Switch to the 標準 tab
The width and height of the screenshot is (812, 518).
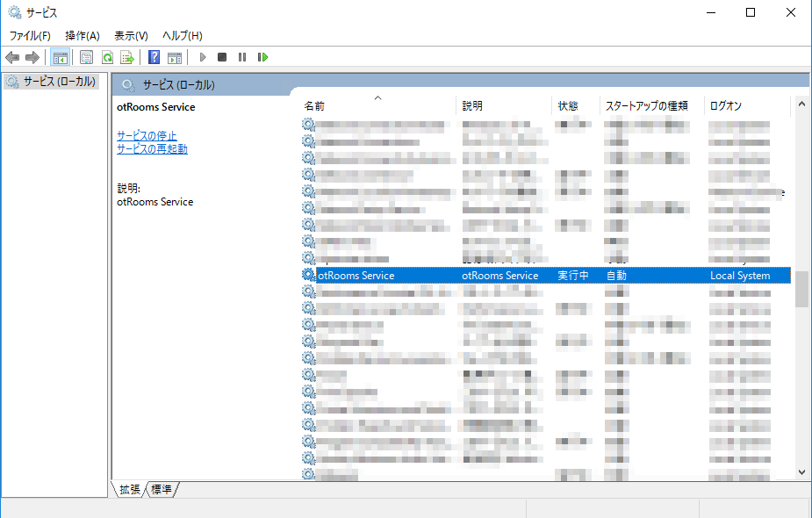click(162, 489)
